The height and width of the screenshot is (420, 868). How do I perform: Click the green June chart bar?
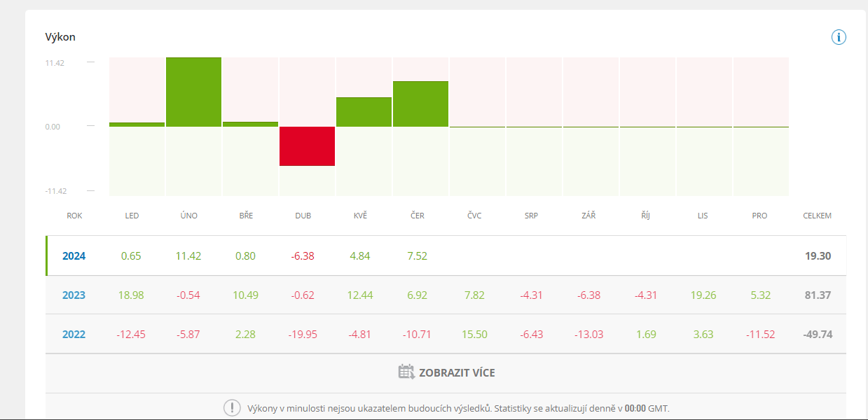tap(420, 104)
